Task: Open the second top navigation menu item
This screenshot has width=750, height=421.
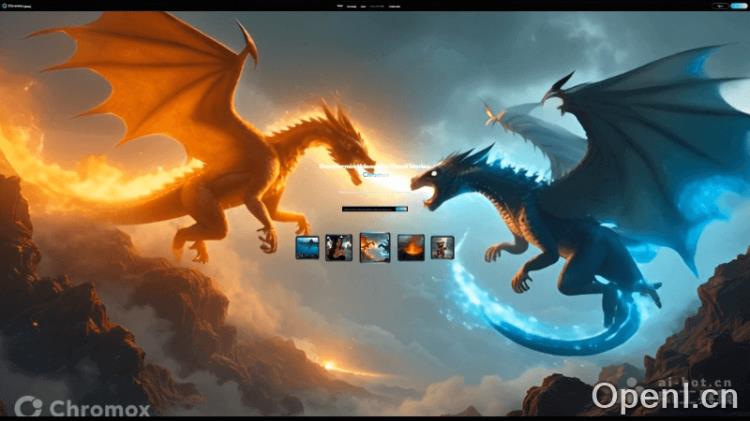Action: click(x=351, y=5)
